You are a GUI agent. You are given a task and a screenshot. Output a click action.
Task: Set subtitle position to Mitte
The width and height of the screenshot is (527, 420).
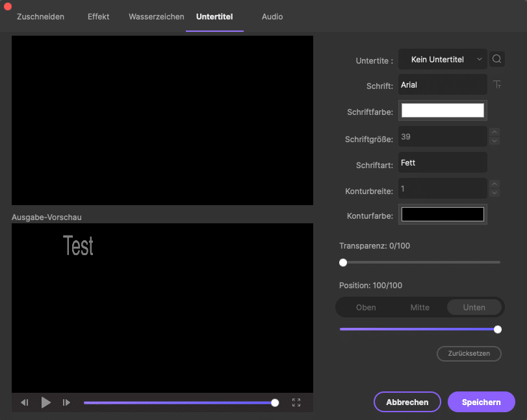(x=420, y=307)
